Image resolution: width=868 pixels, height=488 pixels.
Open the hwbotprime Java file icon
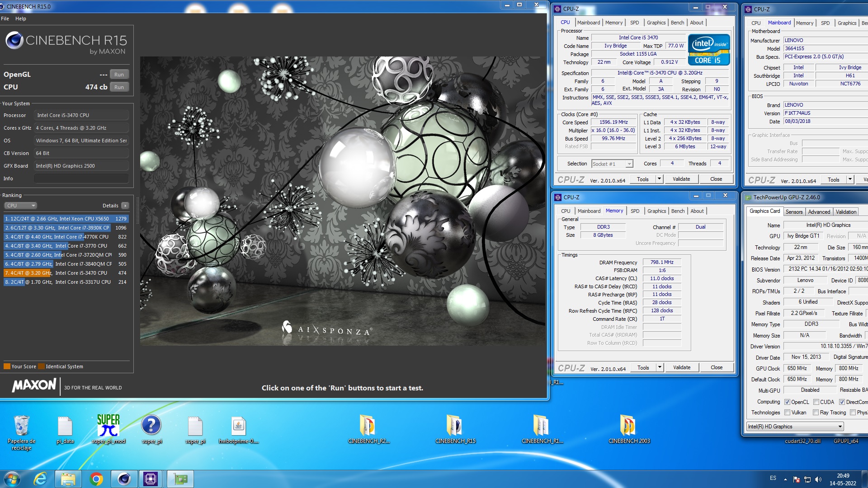(x=238, y=429)
